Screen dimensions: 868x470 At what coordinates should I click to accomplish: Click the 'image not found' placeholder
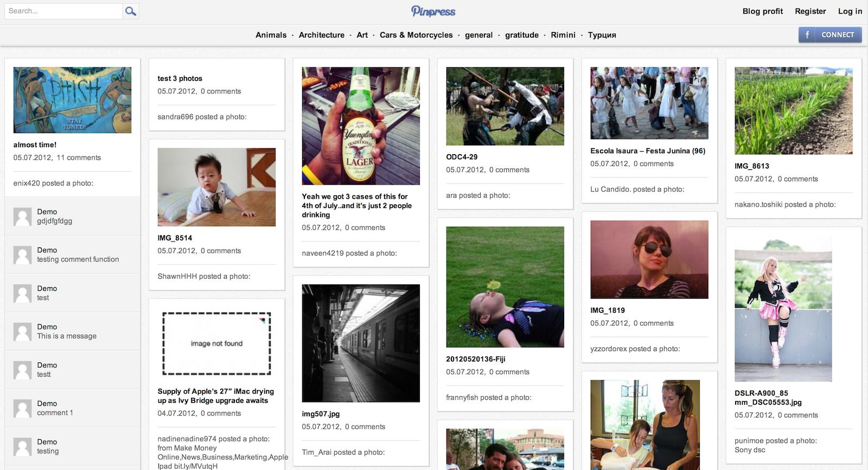[x=216, y=344]
